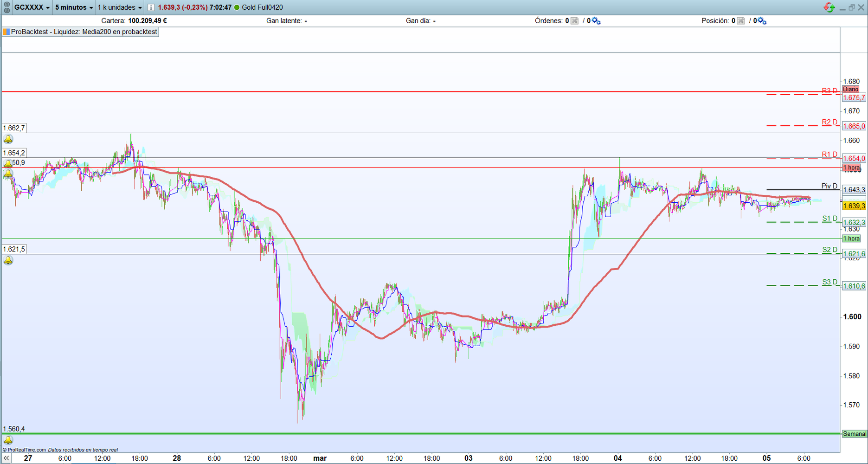Select the 1.662,7 alert price label
868x464 pixels.
[x=14, y=128]
